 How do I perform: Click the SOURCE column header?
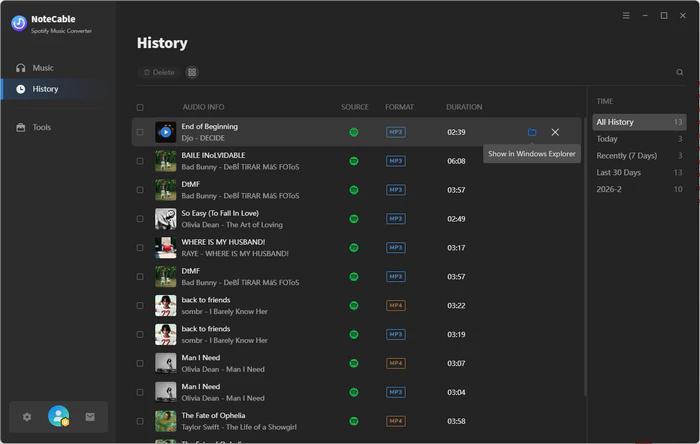coord(355,107)
